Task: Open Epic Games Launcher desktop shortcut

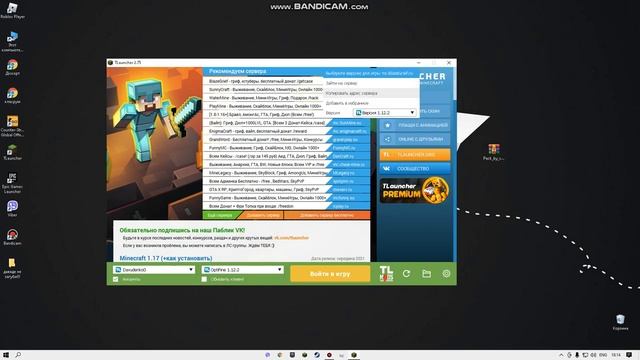Action: (x=12, y=183)
